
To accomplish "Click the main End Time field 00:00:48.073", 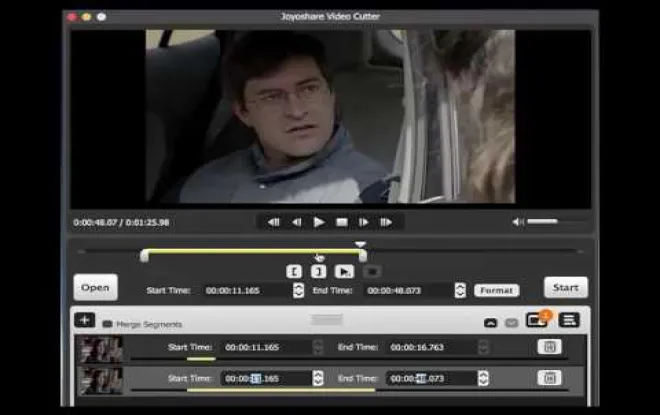I will point(409,290).
